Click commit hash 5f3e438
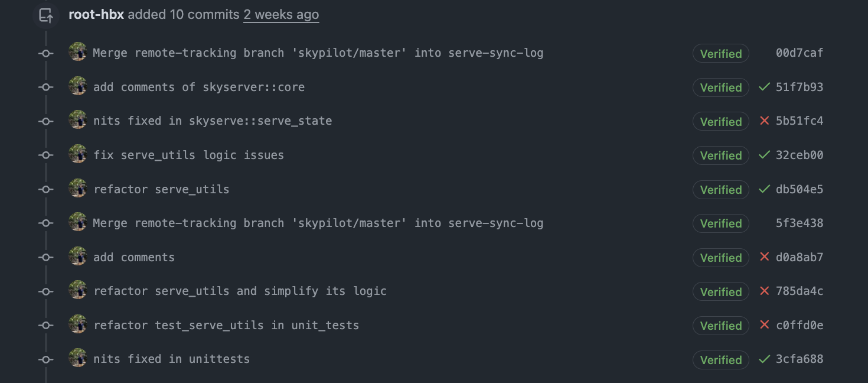Screen dimensions: 868x383 point(800,223)
